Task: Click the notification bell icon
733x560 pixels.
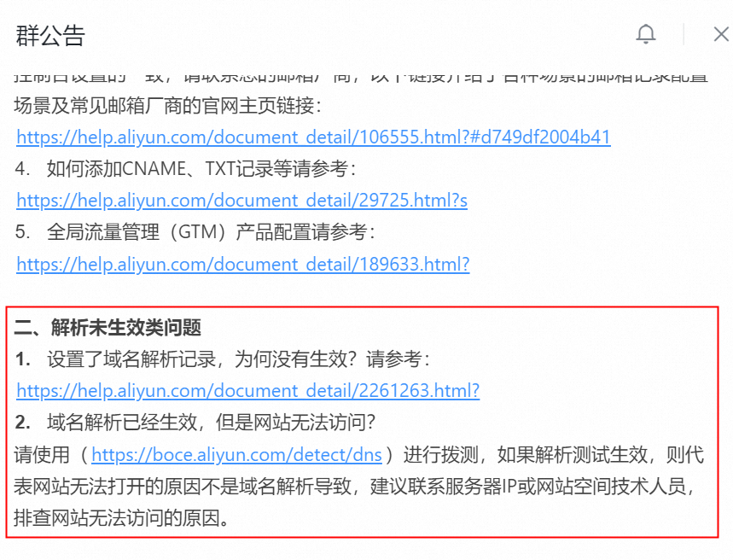Action: tap(646, 34)
